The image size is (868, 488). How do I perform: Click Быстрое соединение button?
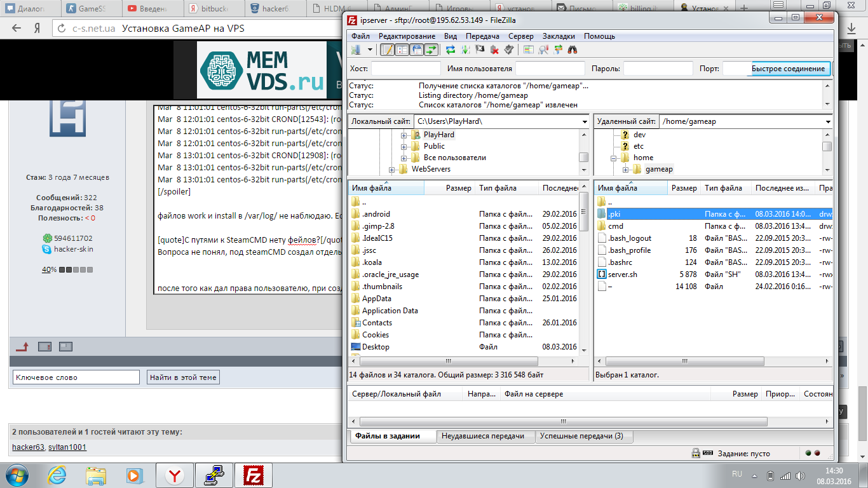pyautogui.click(x=788, y=69)
